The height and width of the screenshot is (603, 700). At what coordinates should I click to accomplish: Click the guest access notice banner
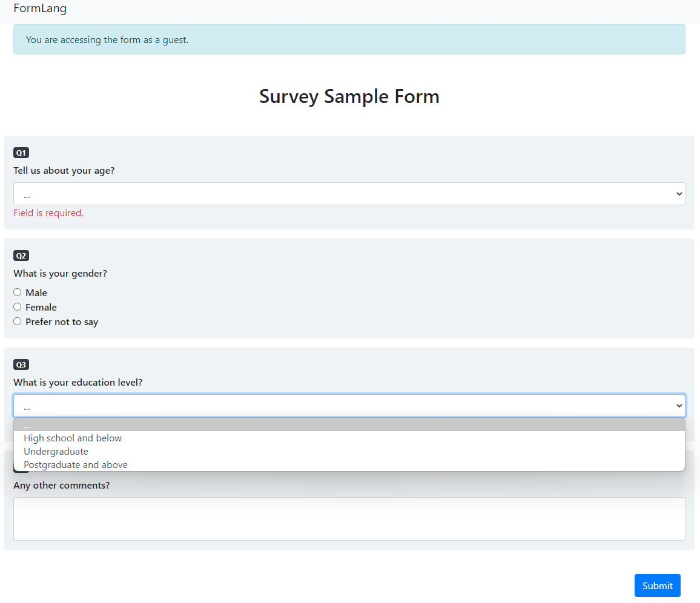click(349, 40)
